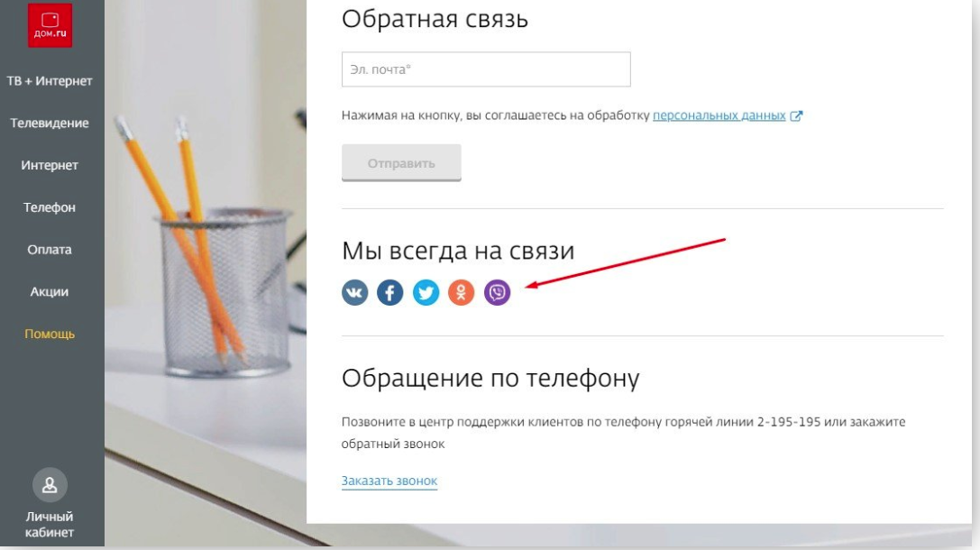Open the Акции sidebar item
Screen dimensions: 980x550
click(x=50, y=292)
